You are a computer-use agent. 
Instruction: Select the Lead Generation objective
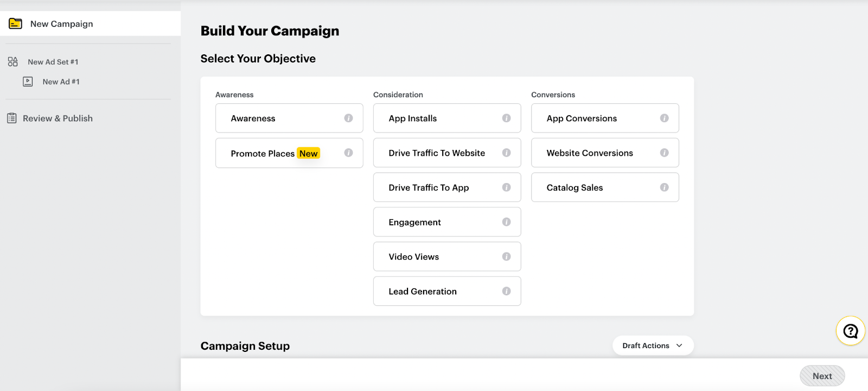[x=447, y=291]
